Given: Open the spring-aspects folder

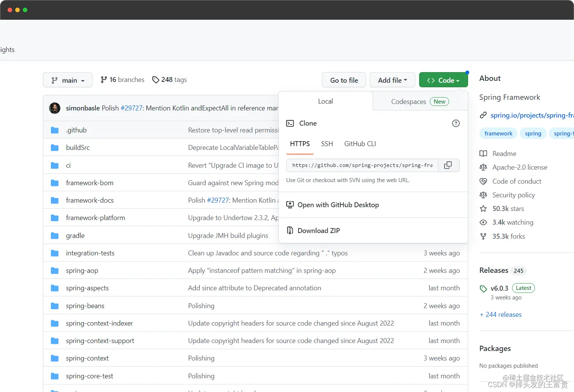Looking at the screenshot, I should (87, 288).
